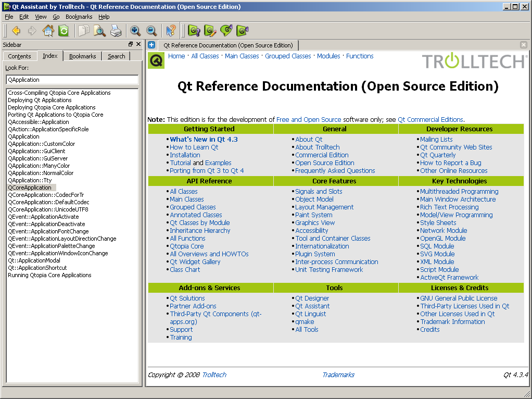Select QCoreApplication in the index list
Screen dimensions: 532x399
pyautogui.click(x=30, y=188)
